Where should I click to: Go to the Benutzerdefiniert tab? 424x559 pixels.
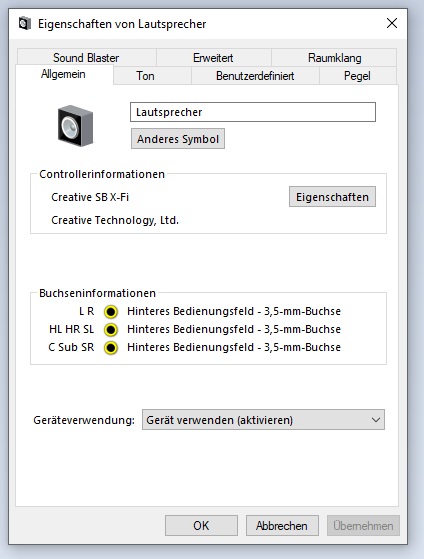[x=255, y=76]
